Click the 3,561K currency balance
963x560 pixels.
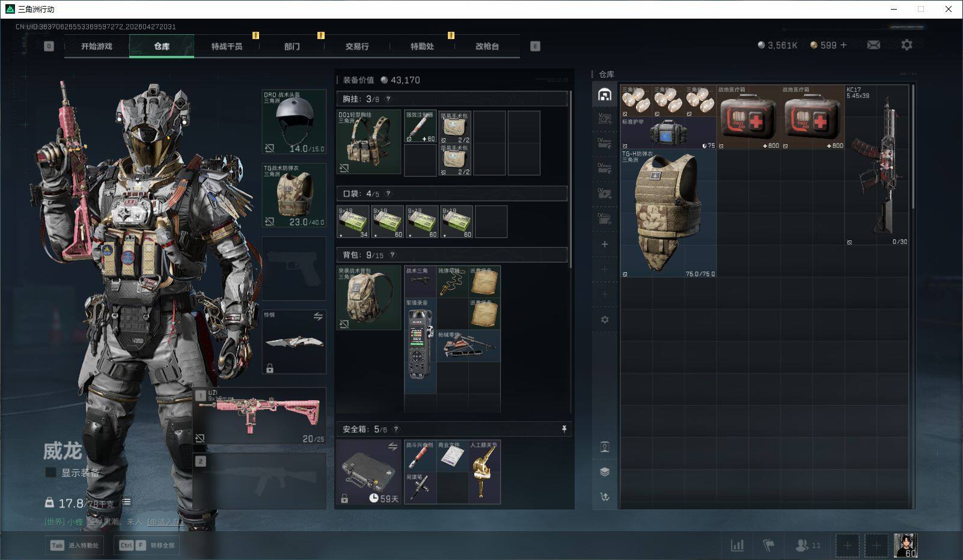point(777,45)
